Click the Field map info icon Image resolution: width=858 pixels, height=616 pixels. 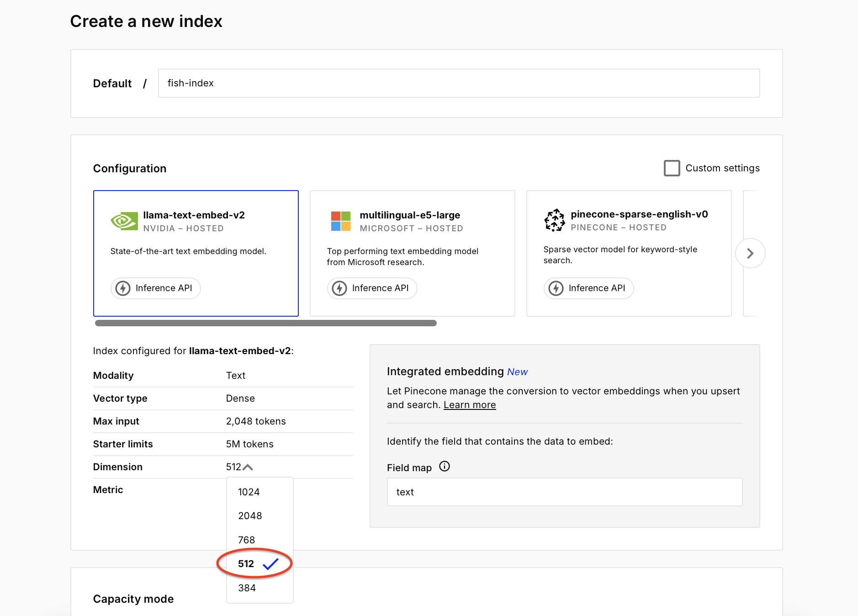pyautogui.click(x=445, y=466)
